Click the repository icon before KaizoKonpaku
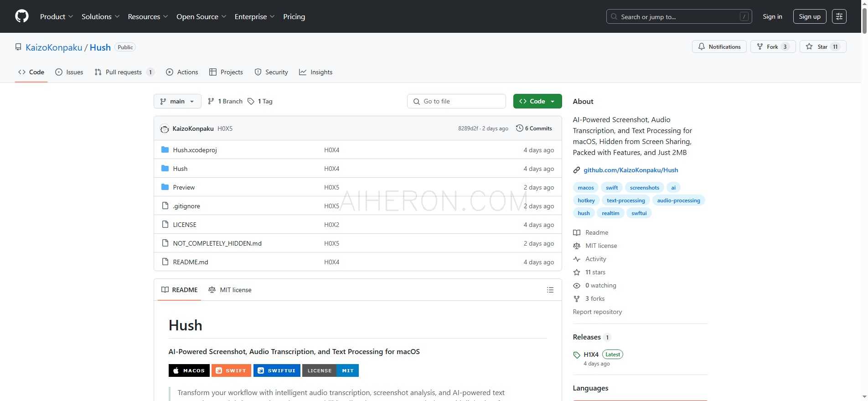 18,47
